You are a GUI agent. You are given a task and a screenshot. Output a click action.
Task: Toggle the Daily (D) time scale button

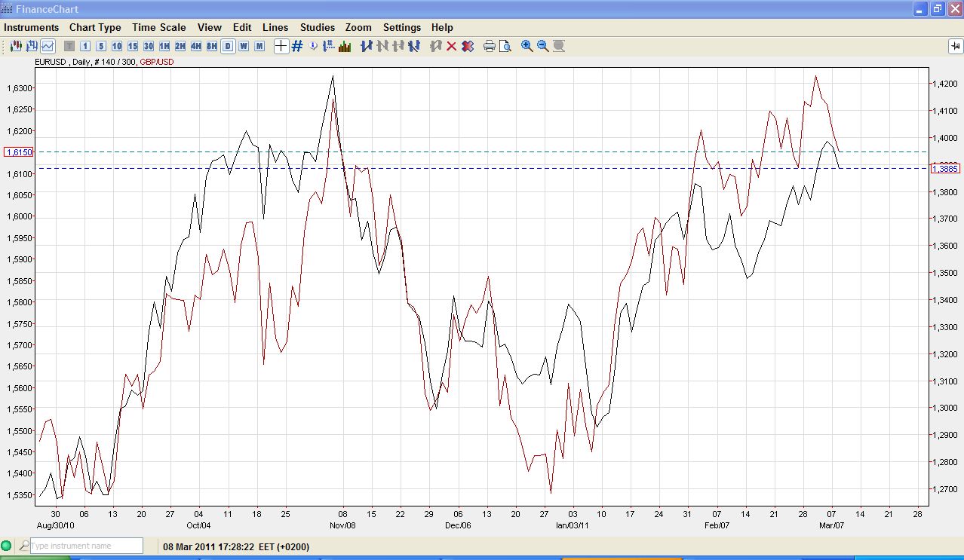[x=227, y=46]
